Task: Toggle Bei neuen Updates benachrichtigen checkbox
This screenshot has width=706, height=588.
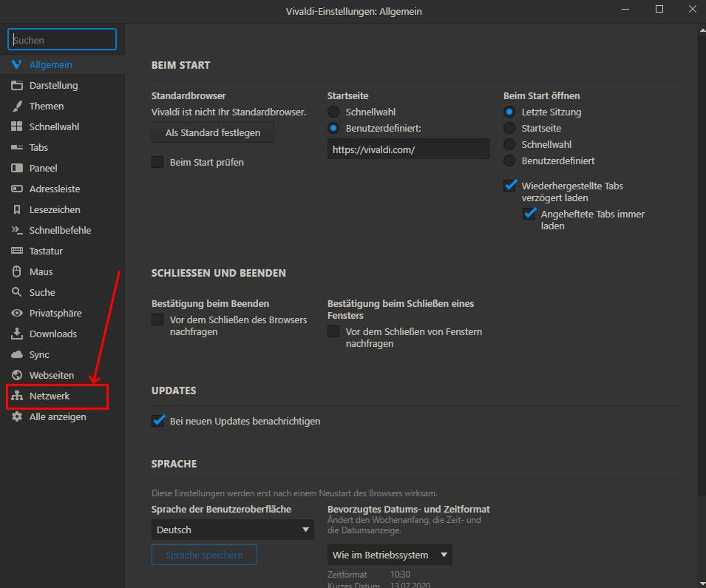Action: (158, 420)
